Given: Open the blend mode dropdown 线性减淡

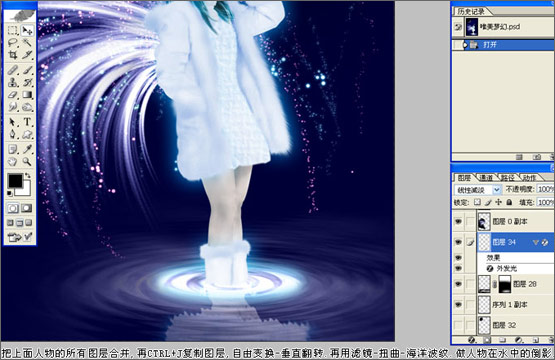Looking at the screenshot, I should pos(477,190).
